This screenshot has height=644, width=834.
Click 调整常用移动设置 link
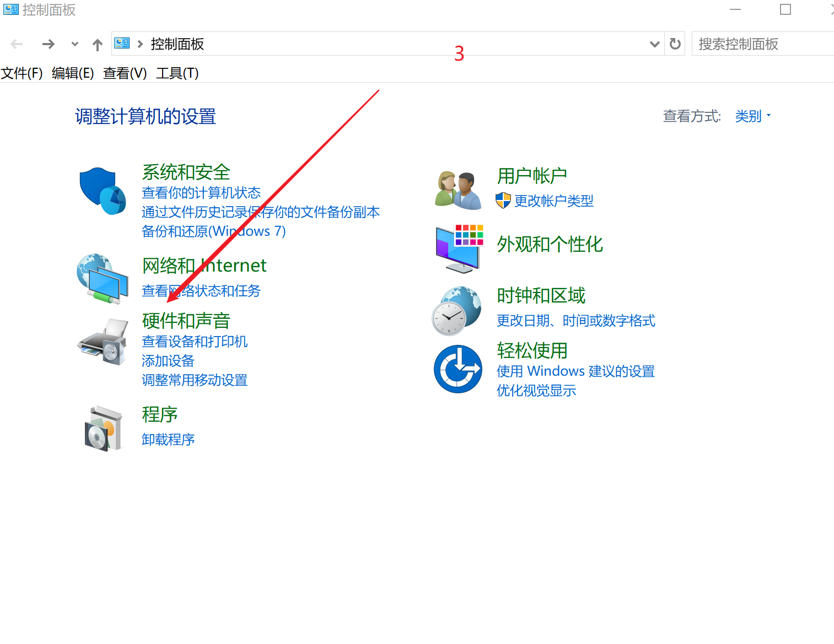coord(195,380)
